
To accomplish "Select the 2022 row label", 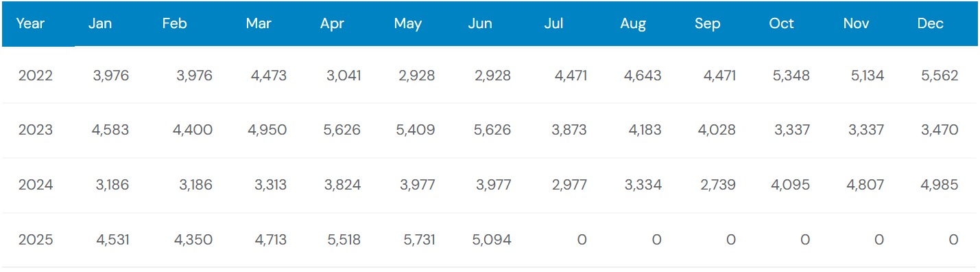I will click(36, 76).
